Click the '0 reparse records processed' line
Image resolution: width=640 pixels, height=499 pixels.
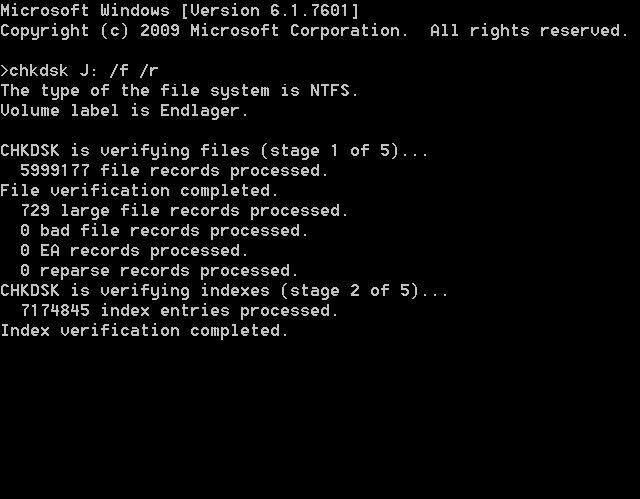coord(159,271)
